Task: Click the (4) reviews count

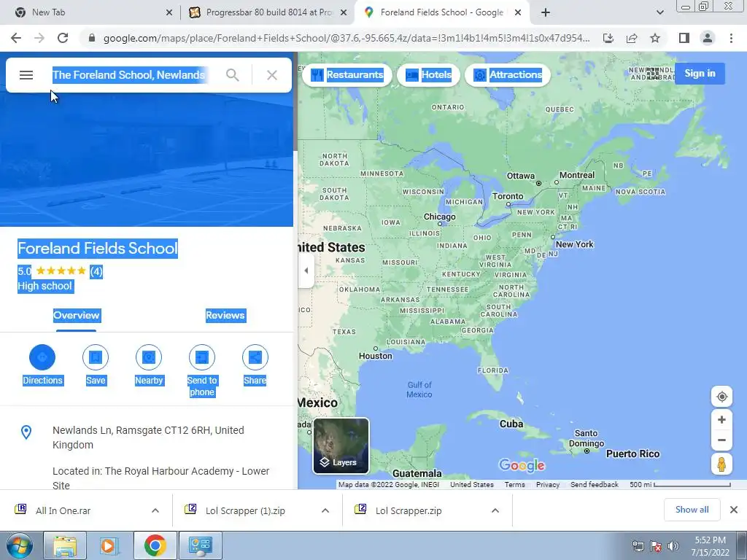Action: tap(96, 271)
